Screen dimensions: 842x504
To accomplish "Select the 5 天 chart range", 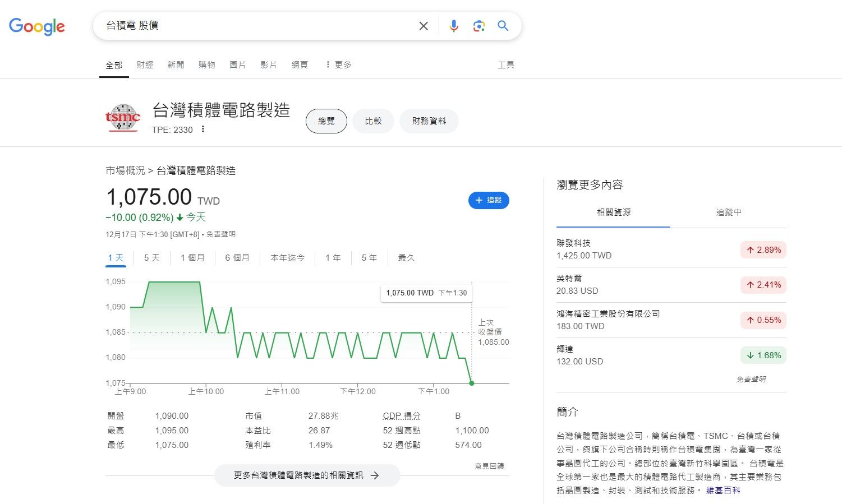I will pos(152,258).
